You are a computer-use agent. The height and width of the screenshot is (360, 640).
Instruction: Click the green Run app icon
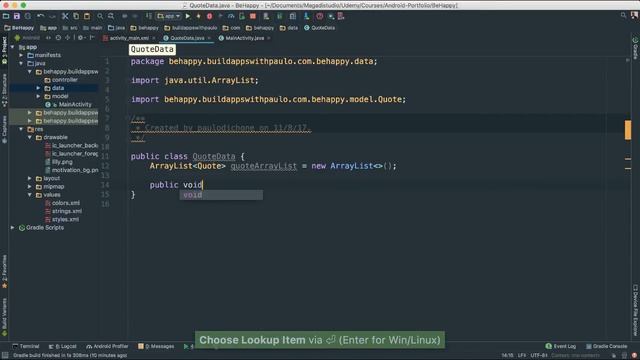[x=188, y=16]
